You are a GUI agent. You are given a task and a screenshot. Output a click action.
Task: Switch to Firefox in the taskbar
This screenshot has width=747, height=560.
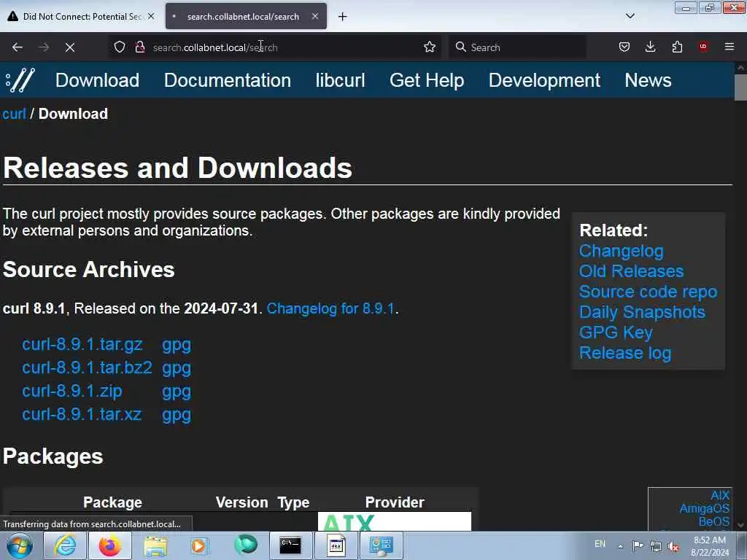coord(110,545)
